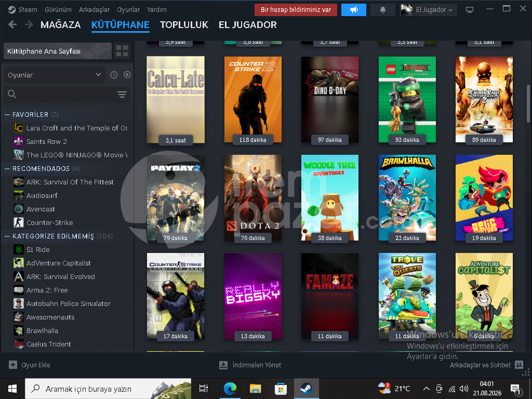Screen dimensions: 532x399
Task: Show hidden tray icons chevron
Action: coord(427,389)
